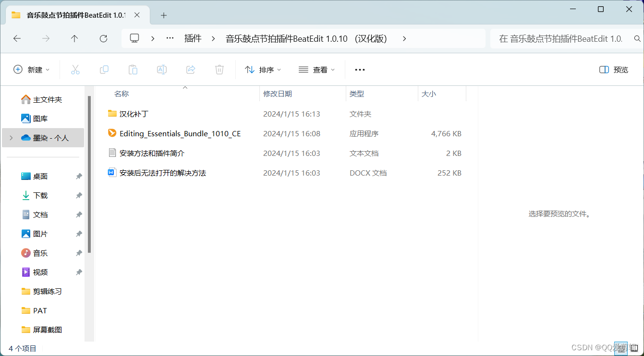The height and width of the screenshot is (356, 644).
Task: Open 下载 quick access folder
Action: [x=34, y=195]
